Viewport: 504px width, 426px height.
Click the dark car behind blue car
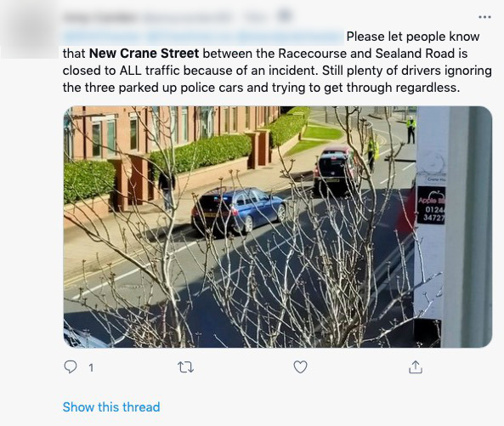click(336, 172)
